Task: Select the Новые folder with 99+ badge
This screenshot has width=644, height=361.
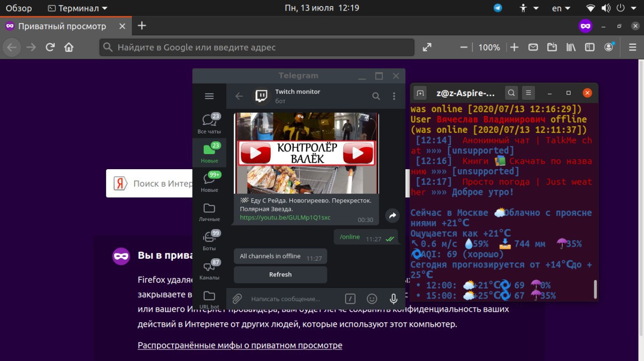Action: pos(209,182)
